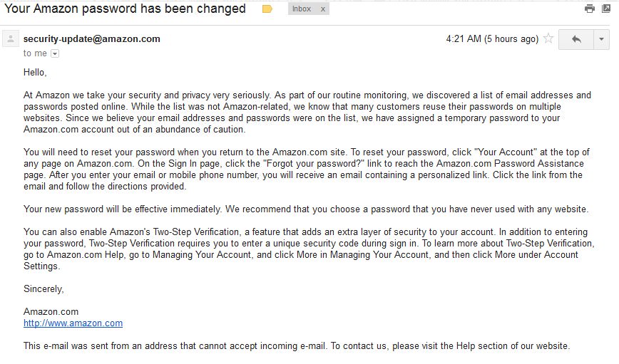Open the More options dropdown beside Reply

click(602, 39)
